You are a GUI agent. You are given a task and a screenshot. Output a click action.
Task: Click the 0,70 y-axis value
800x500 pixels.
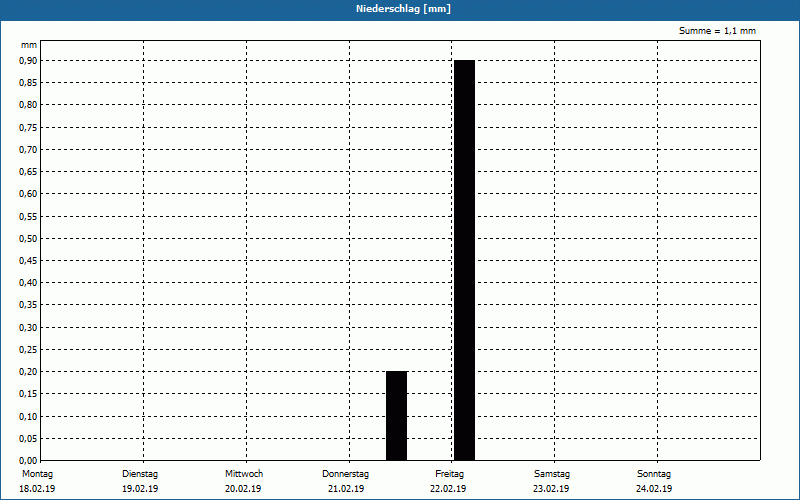point(28,149)
